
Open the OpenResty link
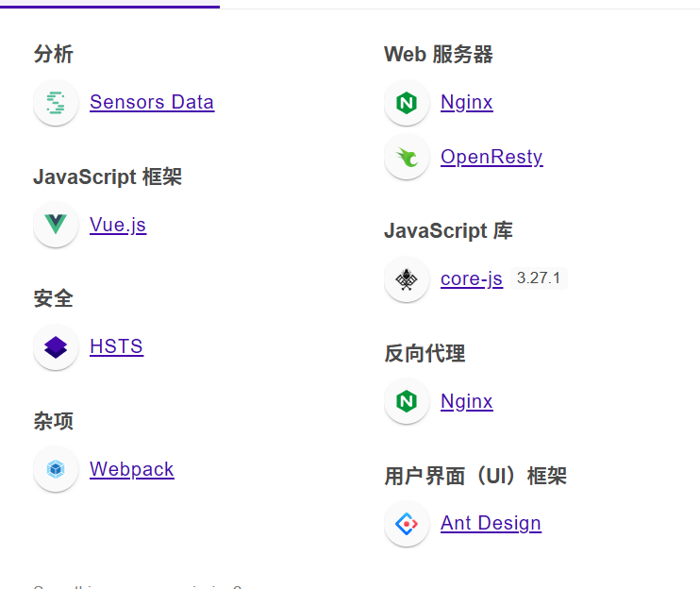click(x=492, y=158)
